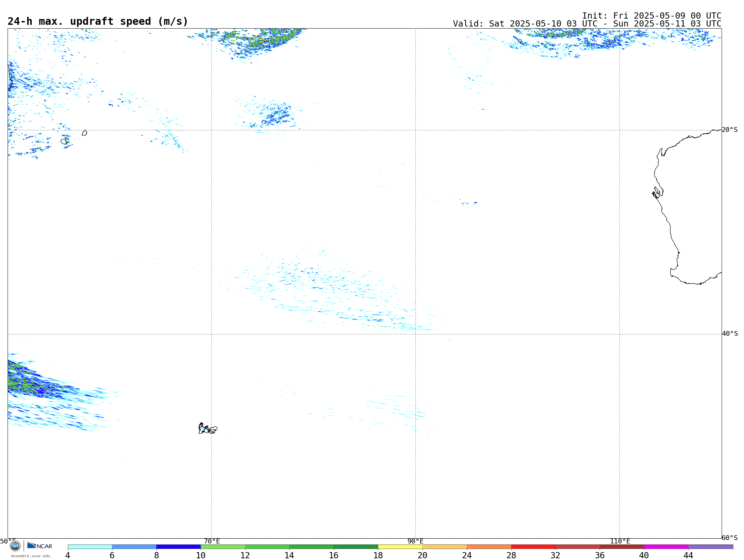Pick the light green 10–12 colorbar swatch
Screen dimensions: 744x560
point(223,547)
